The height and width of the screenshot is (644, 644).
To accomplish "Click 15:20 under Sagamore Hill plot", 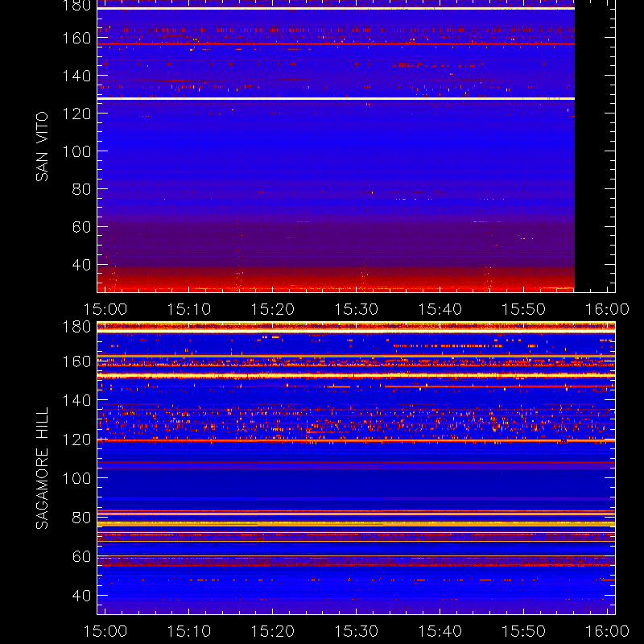I will [273, 631].
